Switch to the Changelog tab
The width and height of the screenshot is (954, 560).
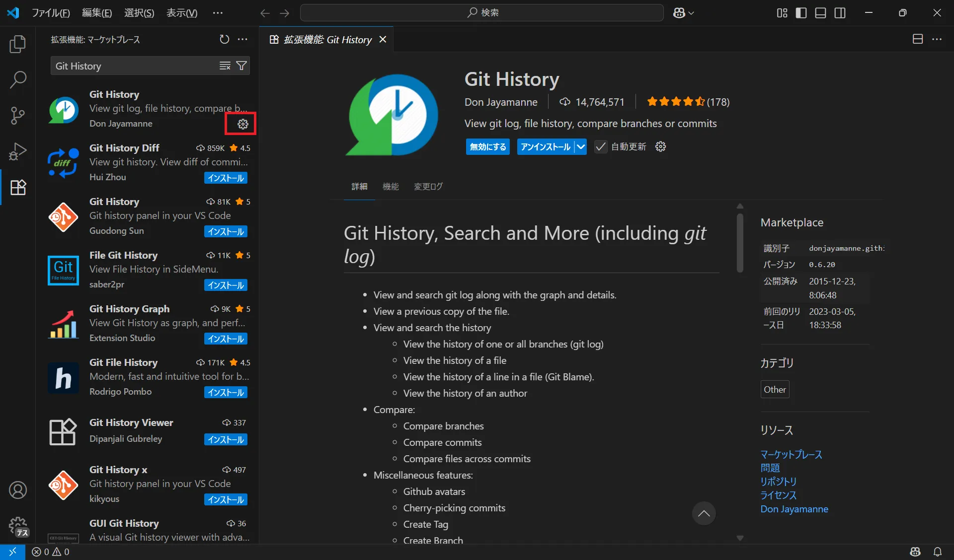click(x=428, y=186)
